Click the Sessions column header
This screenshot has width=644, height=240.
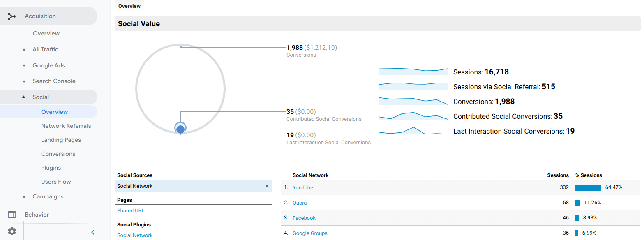click(558, 175)
